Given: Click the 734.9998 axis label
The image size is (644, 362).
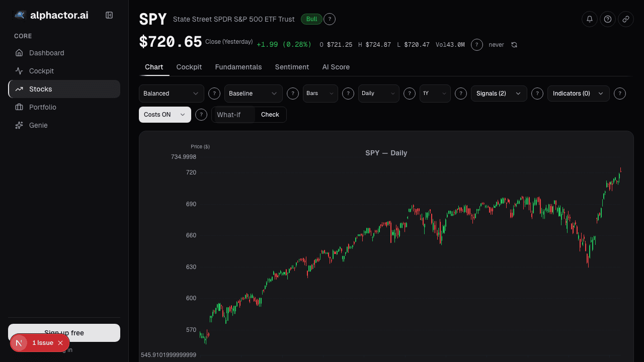Looking at the screenshot, I should (x=184, y=157).
